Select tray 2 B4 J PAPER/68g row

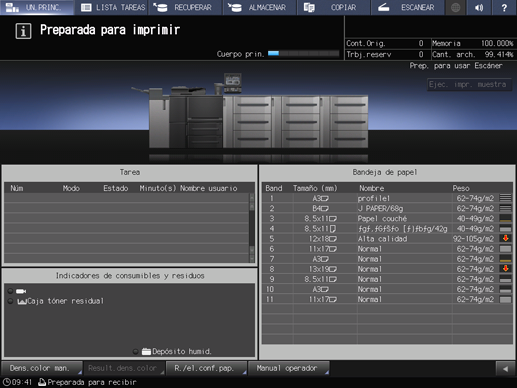pyautogui.click(x=387, y=208)
